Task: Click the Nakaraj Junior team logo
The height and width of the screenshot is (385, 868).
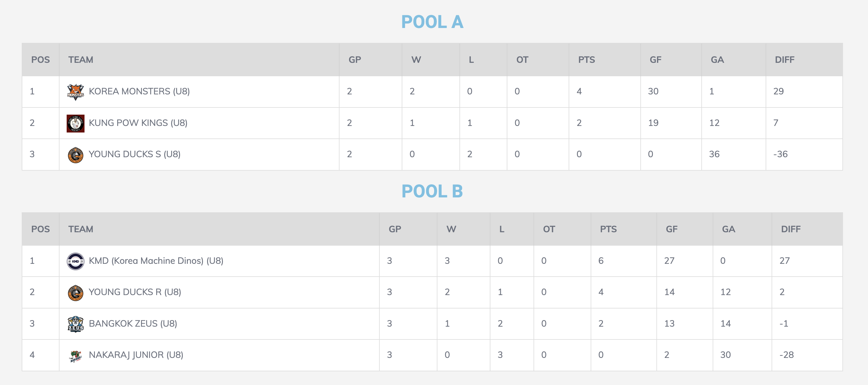Action: click(x=76, y=355)
